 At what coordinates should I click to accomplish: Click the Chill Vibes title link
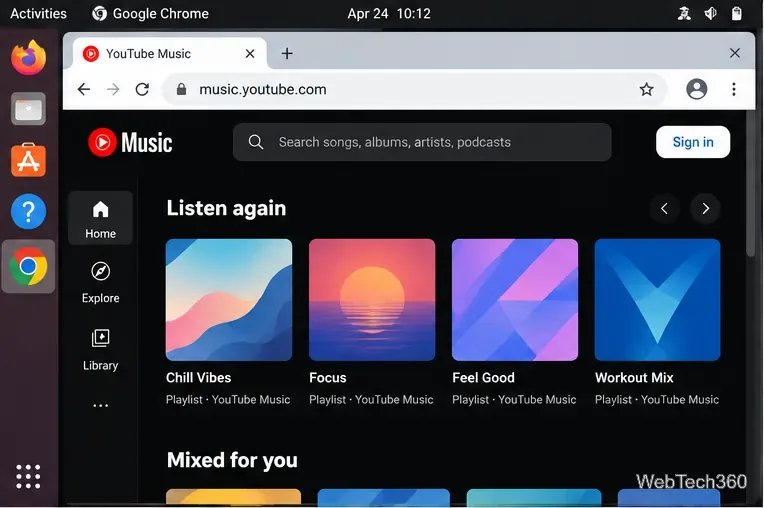pyautogui.click(x=198, y=377)
